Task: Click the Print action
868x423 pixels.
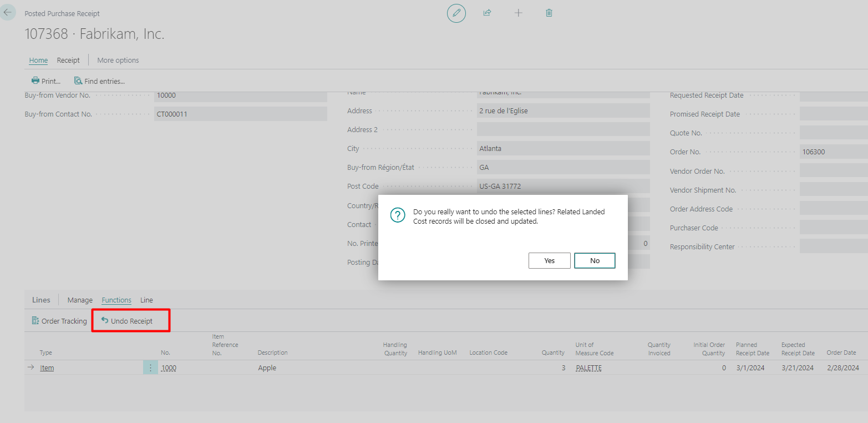Action: 46,81
